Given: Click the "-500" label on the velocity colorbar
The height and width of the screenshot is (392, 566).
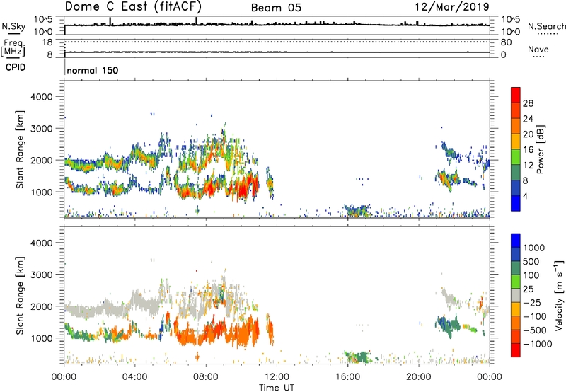Looking at the screenshot, I should [x=535, y=330].
